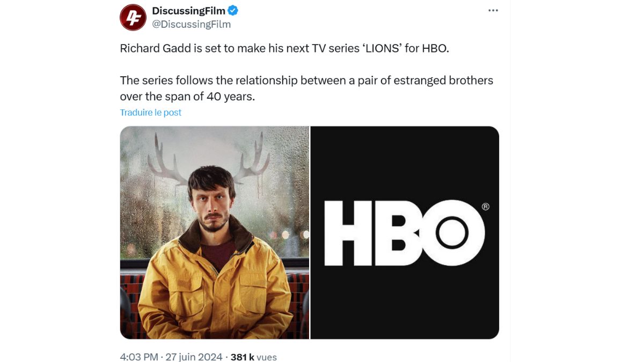The width and height of the screenshot is (644, 362).
Task: Click the 4:03 PM timestamp
Action: pyautogui.click(x=138, y=357)
